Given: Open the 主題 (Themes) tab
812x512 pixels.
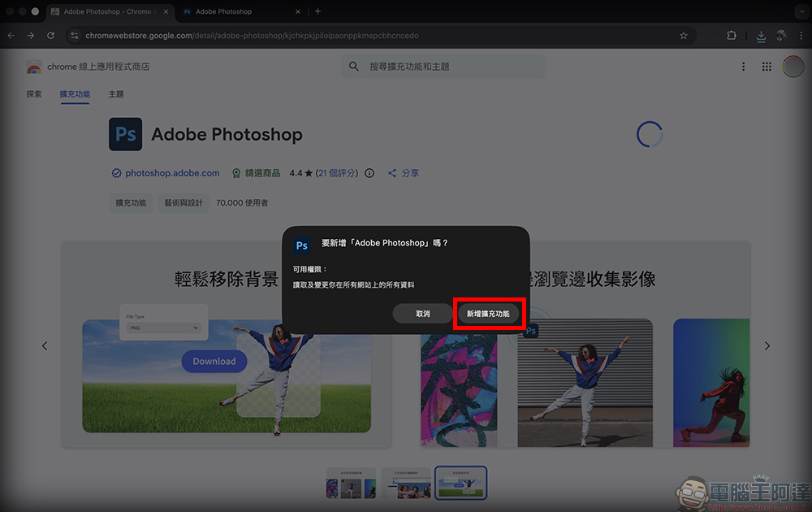Looking at the screenshot, I should click(x=115, y=94).
